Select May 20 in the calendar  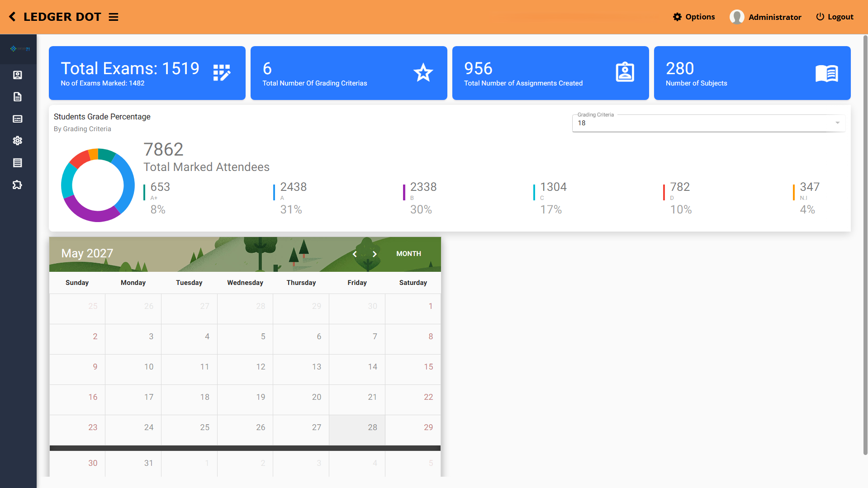point(301,400)
